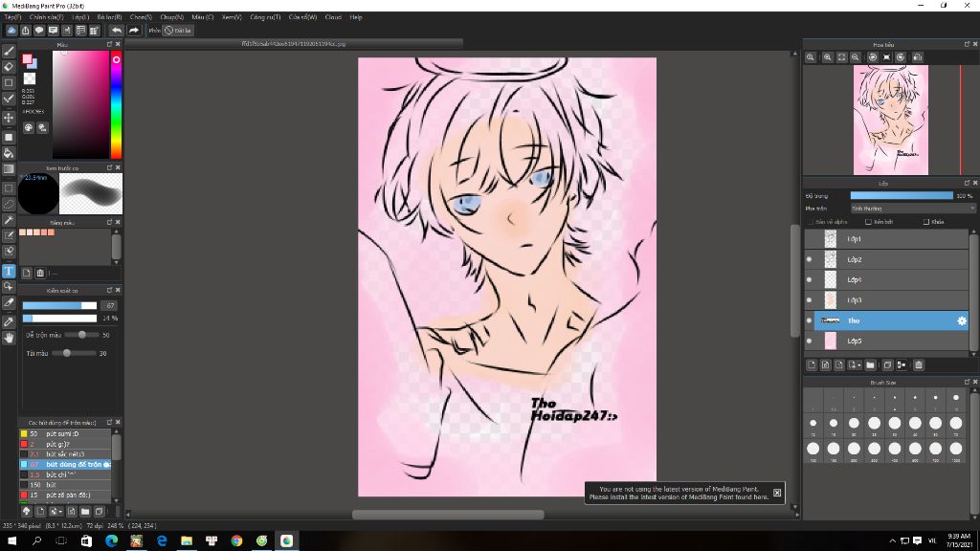980x551 pixels.
Task: Zoom out on the navigator preview
Action: (856, 56)
